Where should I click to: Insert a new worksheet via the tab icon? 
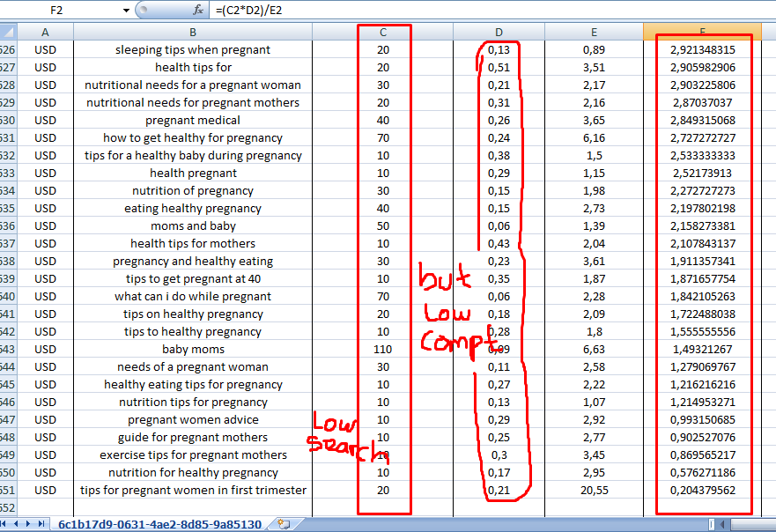(284, 522)
